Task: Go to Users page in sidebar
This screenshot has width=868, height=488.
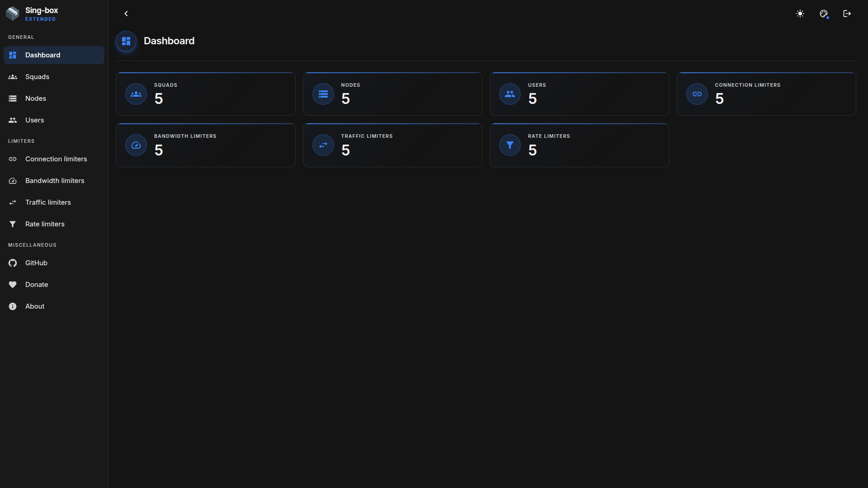Action: point(54,120)
